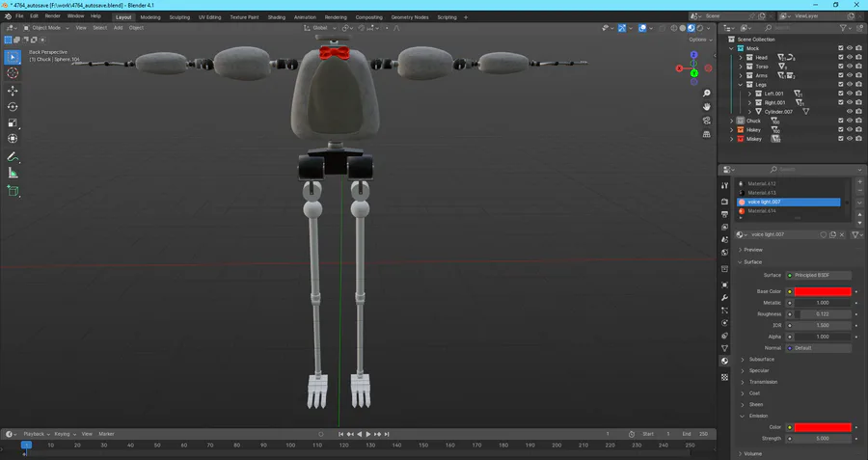Exclude the Mock collection via checkbox
This screenshot has height=460, width=868.
(x=840, y=49)
